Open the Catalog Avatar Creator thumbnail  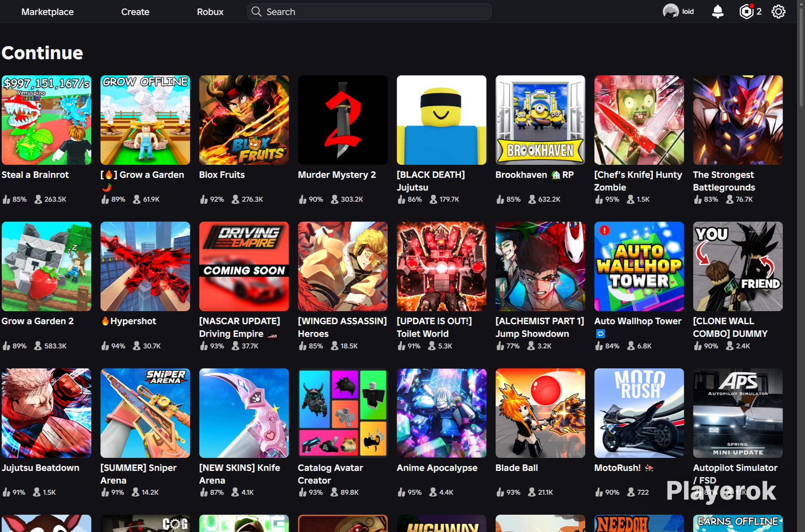343,413
